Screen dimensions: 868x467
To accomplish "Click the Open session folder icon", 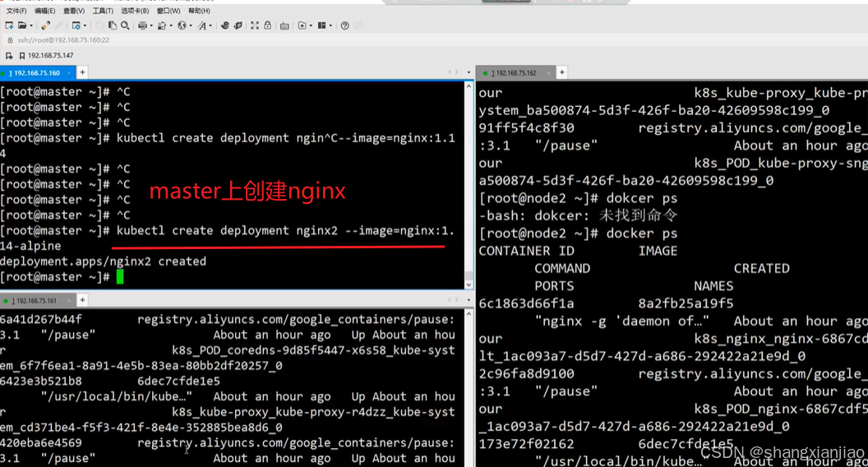I will [22, 25].
